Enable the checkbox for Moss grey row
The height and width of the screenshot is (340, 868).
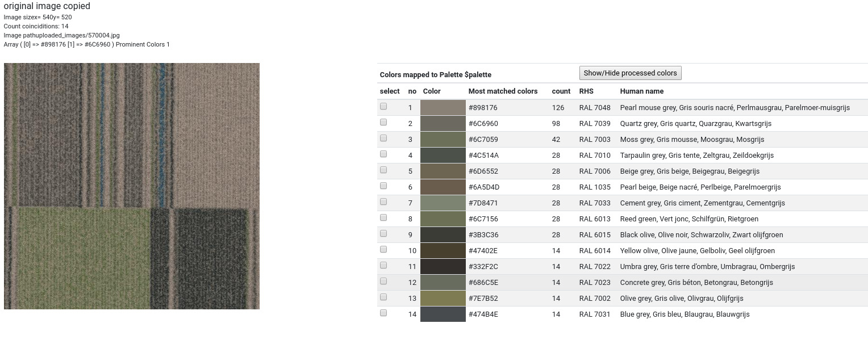[x=383, y=138]
